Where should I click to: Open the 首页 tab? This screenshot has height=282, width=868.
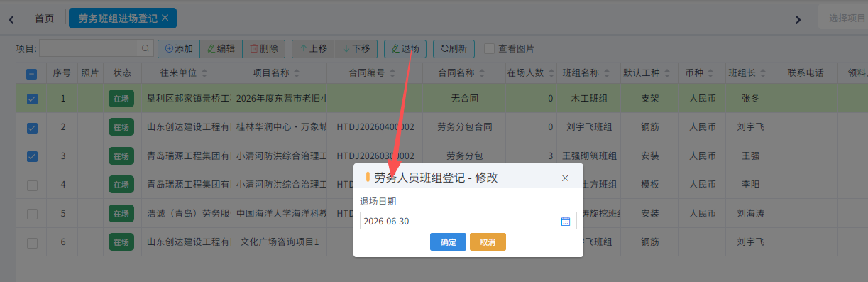pos(44,18)
